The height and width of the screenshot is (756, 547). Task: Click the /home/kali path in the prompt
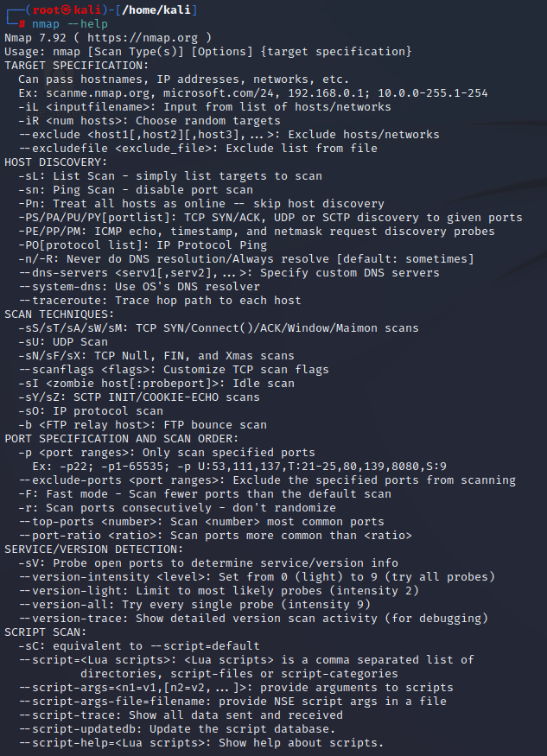point(156,10)
